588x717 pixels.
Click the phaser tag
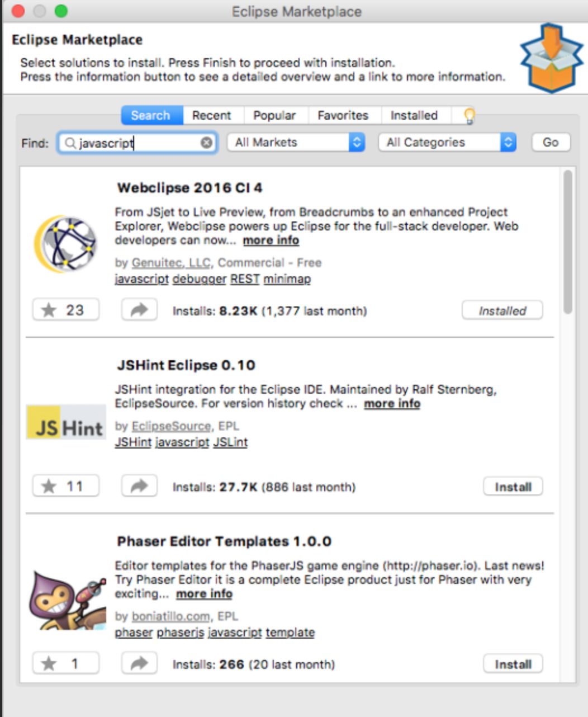point(134,633)
